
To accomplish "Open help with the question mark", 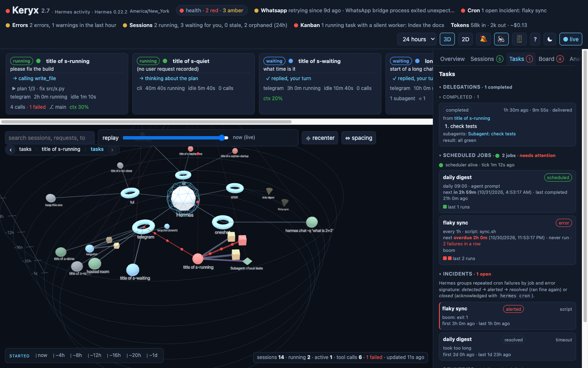I will coord(535,39).
